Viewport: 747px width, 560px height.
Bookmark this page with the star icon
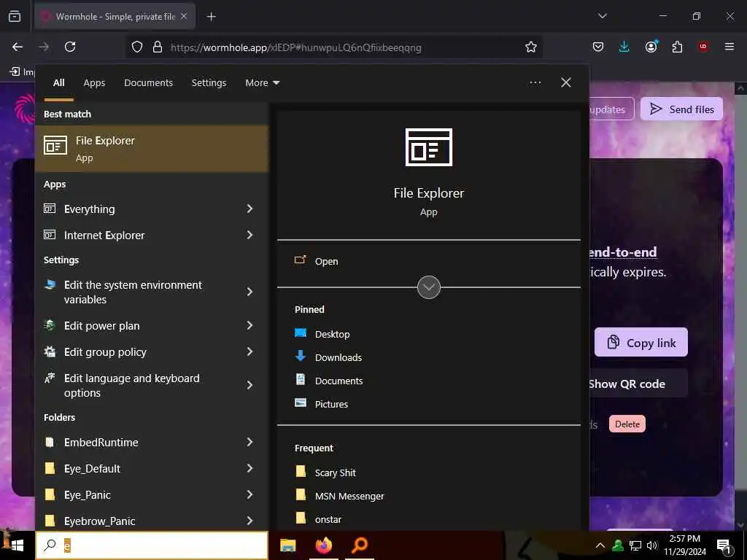(531, 47)
